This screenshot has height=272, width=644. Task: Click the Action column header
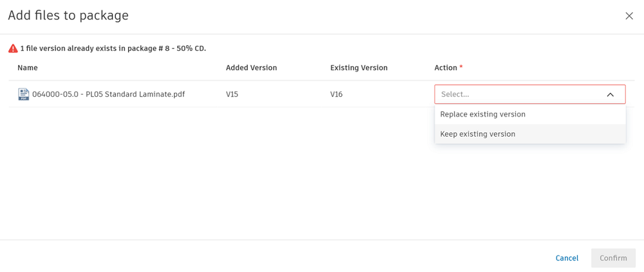(x=446, y=68)
